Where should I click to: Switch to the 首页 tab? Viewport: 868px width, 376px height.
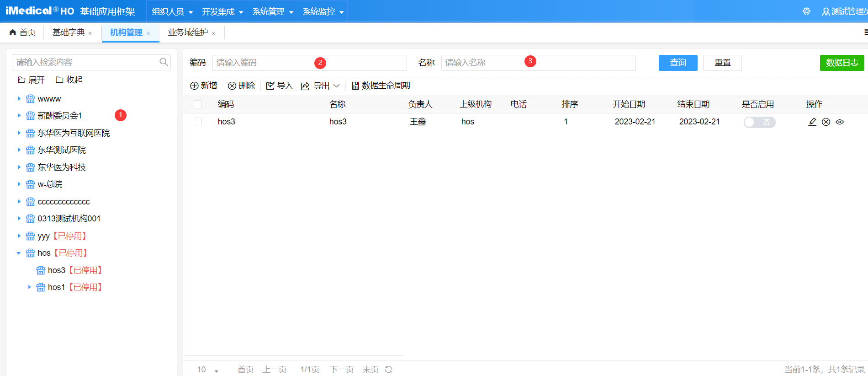click(x=22, y=32)
